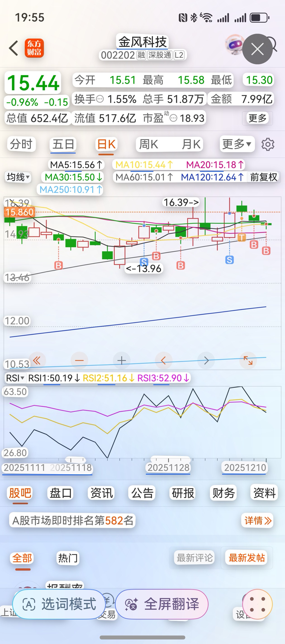
Task: Select the 周K chart tab
Action: pyautogui.click(x=149, y=144)
